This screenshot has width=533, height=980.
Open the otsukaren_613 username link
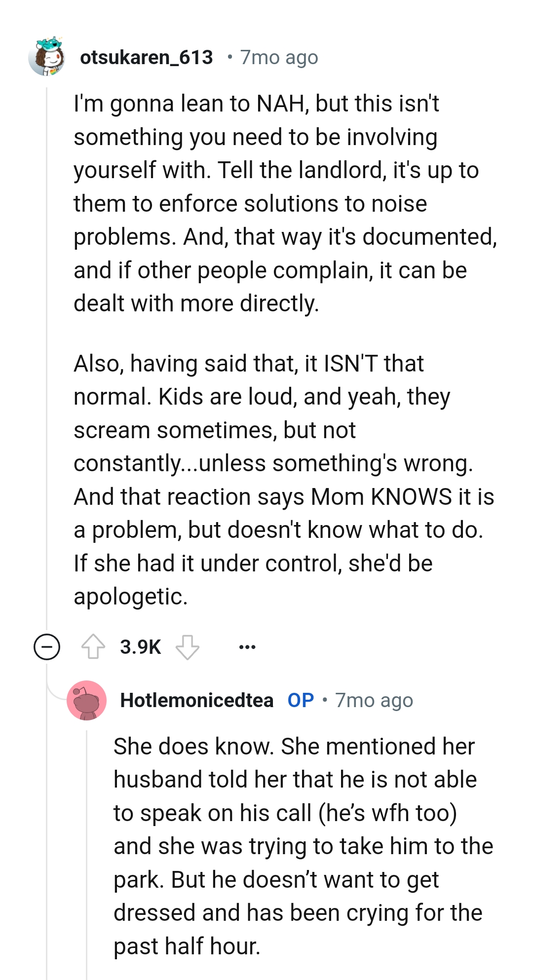click(x=147, y=58)
